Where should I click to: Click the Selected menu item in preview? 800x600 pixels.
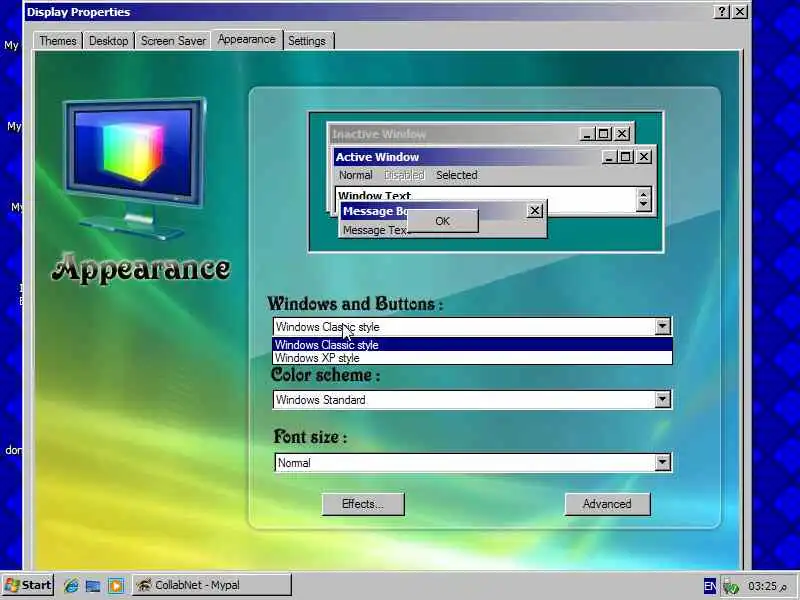pyautogui.click(x=457, y=175)
